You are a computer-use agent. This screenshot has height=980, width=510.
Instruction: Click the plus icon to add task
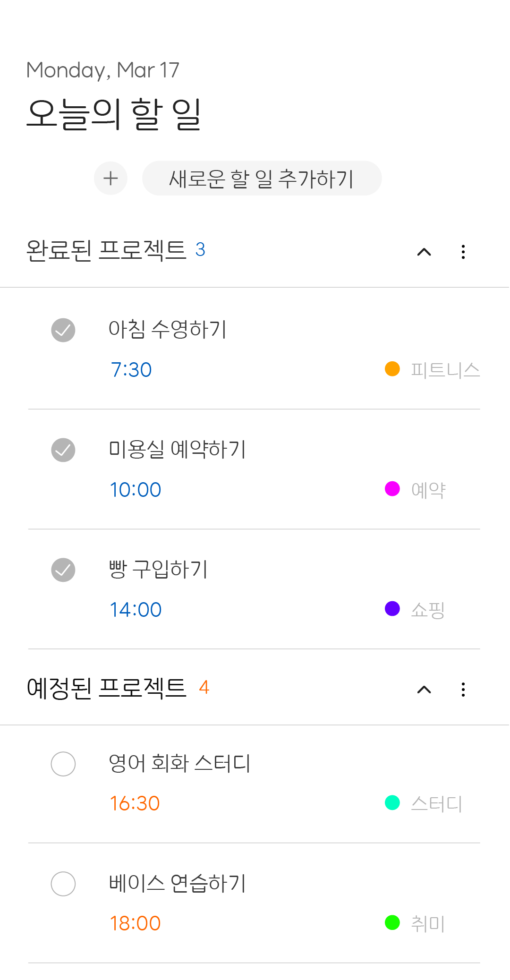pos(110,179)
